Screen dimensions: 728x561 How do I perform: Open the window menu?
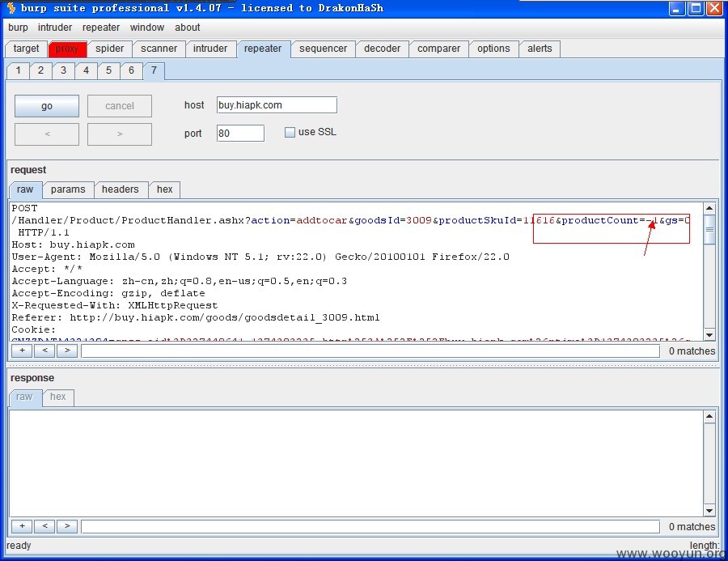146,28
